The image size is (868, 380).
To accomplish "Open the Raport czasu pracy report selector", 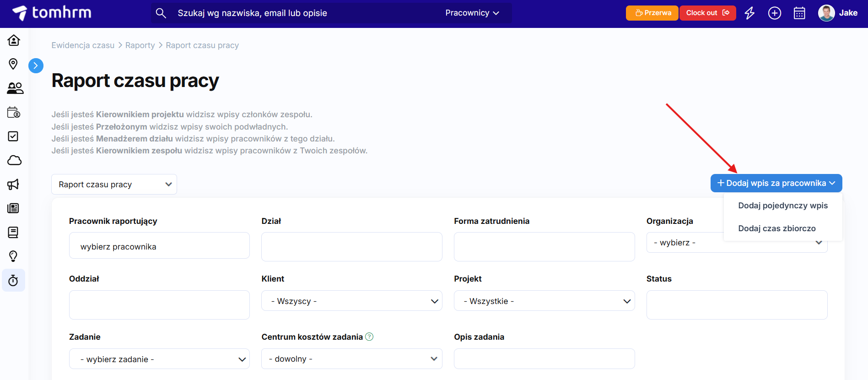I will pyautogui.click(x=114, y=185).
